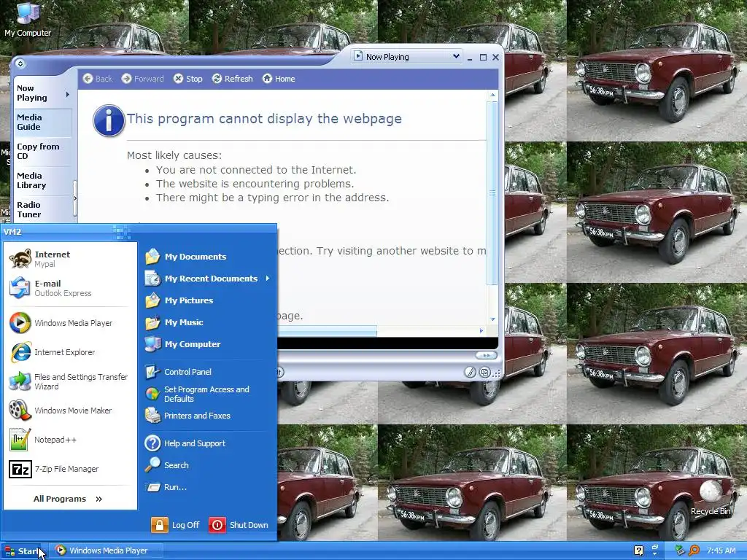Expand Now Playing tab arrow
Image resolution: width=747 pixels, height=560 pixels.
click(x=68, y=94)
